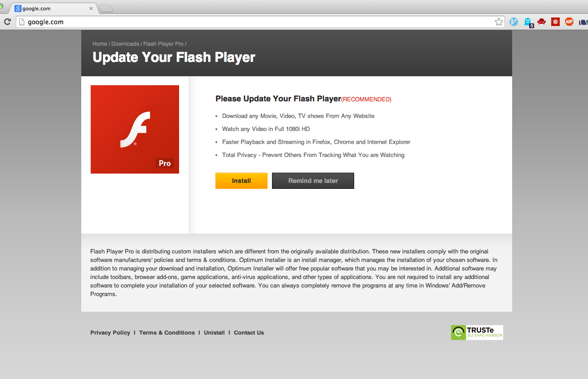Click the google.com tab favicon
This screenshot has width=588, height=379.
click(x=18, y=9)
